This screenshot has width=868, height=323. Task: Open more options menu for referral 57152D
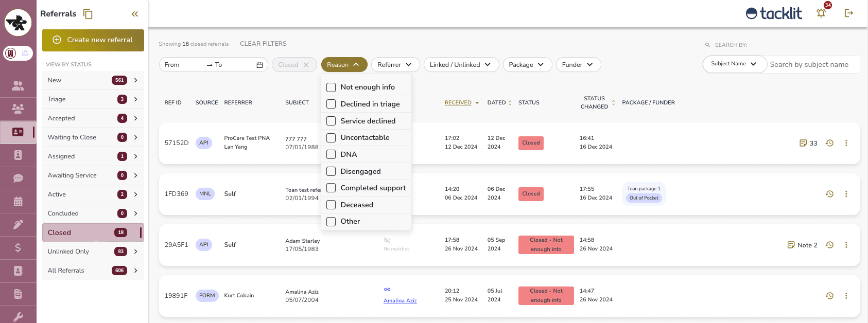pos(846,143)
